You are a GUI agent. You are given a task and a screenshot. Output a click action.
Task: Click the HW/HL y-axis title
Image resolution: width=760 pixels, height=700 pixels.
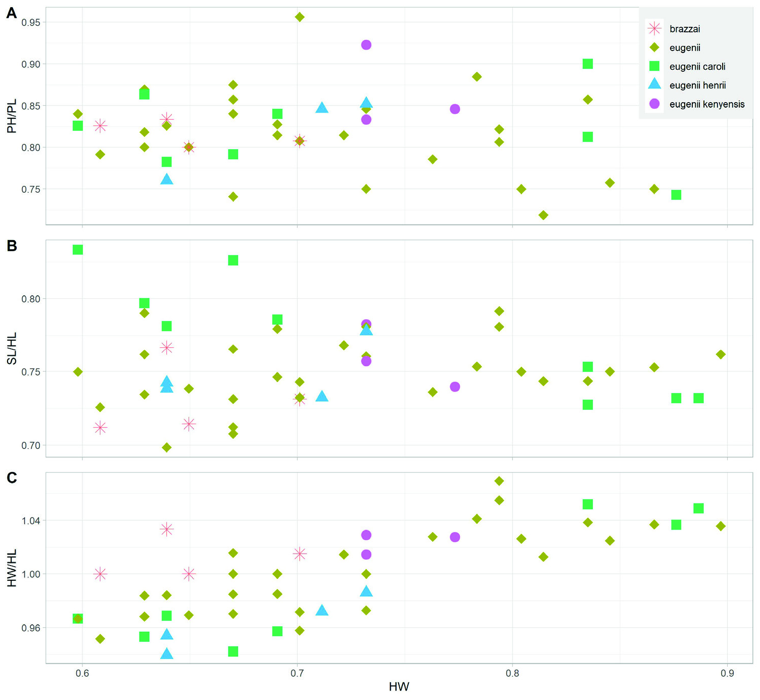12,568
